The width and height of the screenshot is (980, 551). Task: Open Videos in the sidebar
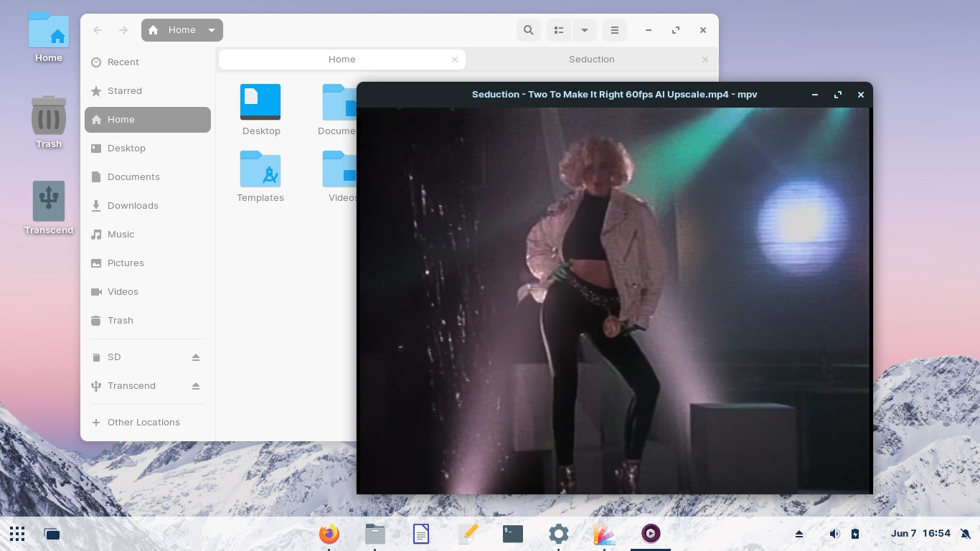[148, 292]
